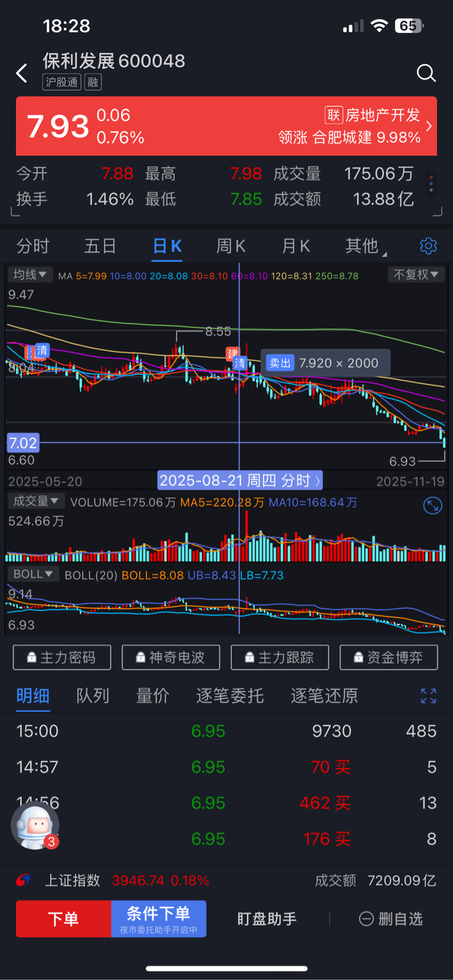
Task: Open 2025-08-21 周四 分时 link
Action: point(240,481)
